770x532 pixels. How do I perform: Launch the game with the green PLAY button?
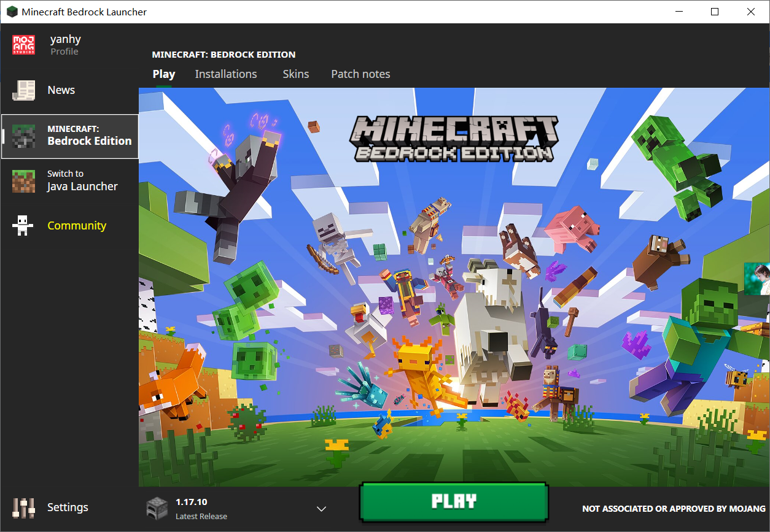click(x=454, y=501)
